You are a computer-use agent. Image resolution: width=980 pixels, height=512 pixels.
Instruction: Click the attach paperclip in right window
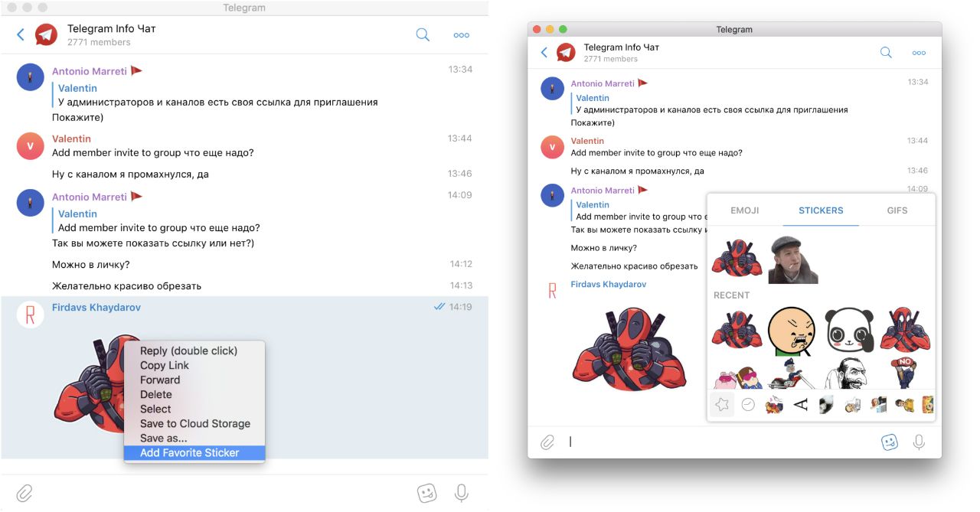[x=547, y=442]
